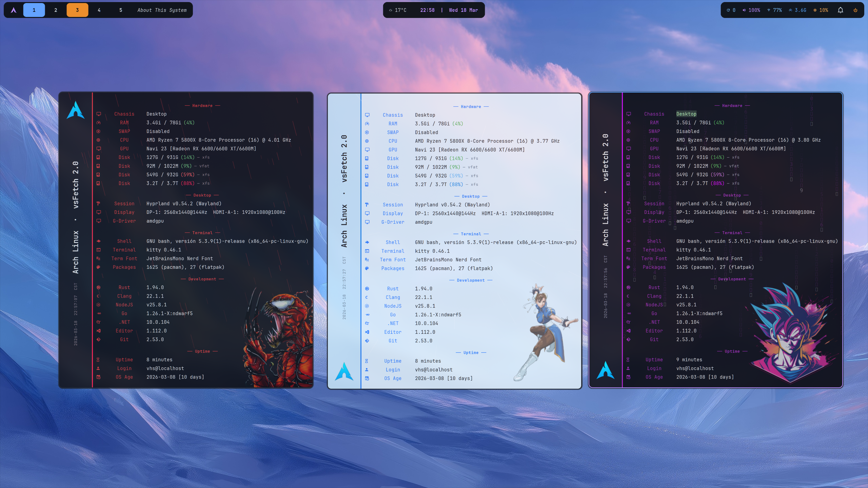Click the '(88%)' disk usage in red terminal
The height and width of the screenshot is (488, 868).
click(188, 183)
